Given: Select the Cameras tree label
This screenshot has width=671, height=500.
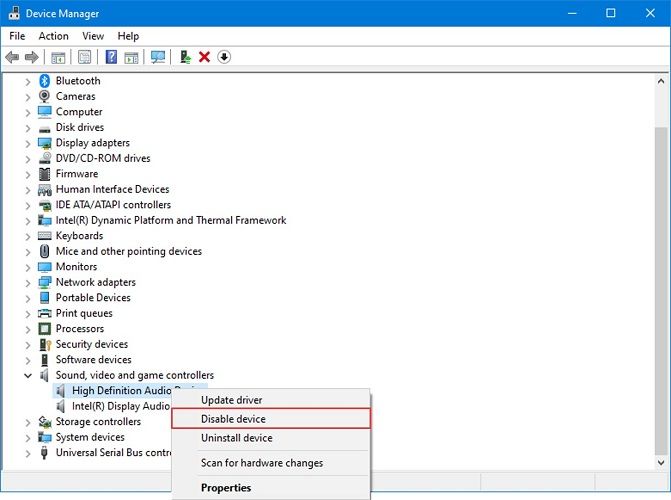Looking at the screenshot, I should (x=75, y=96).
